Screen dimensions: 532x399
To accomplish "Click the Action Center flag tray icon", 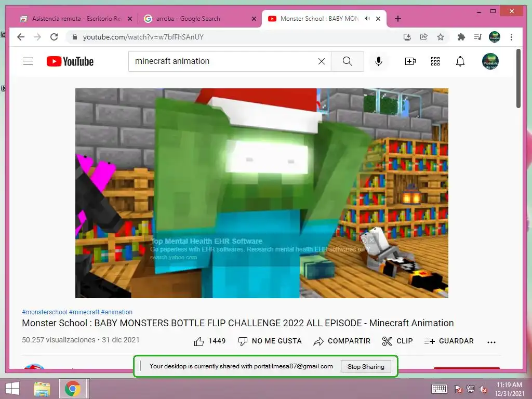I will [458, 389].
